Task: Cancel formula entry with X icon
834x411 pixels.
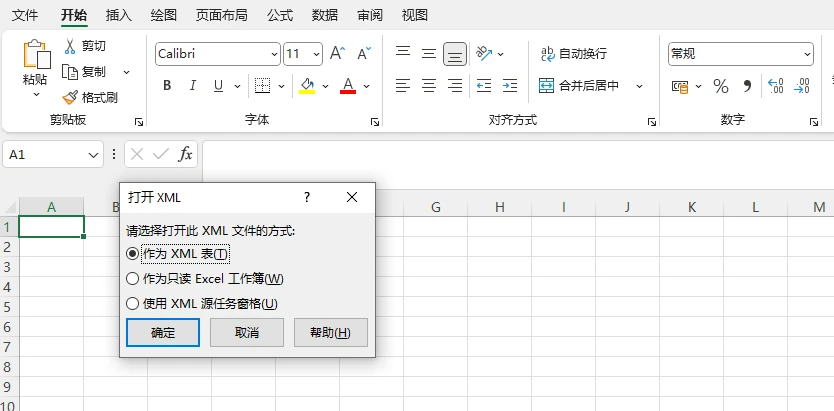Action: (137, 155)
